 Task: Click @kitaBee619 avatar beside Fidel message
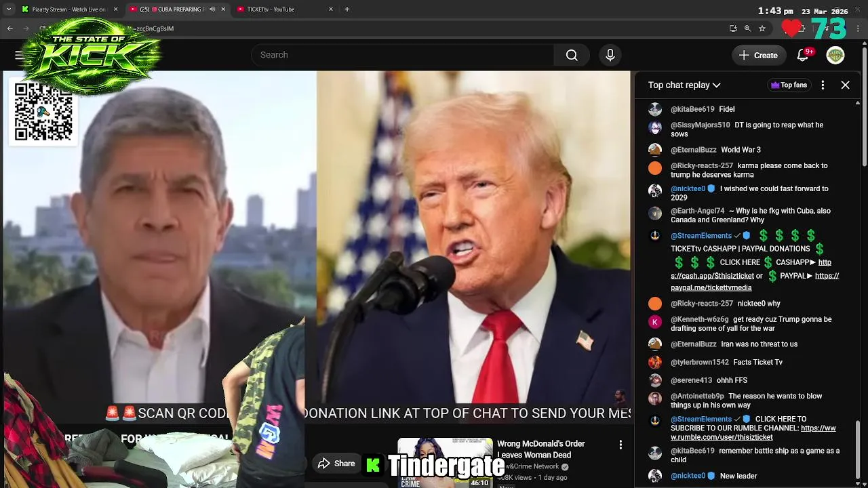[x=655, y=109]
